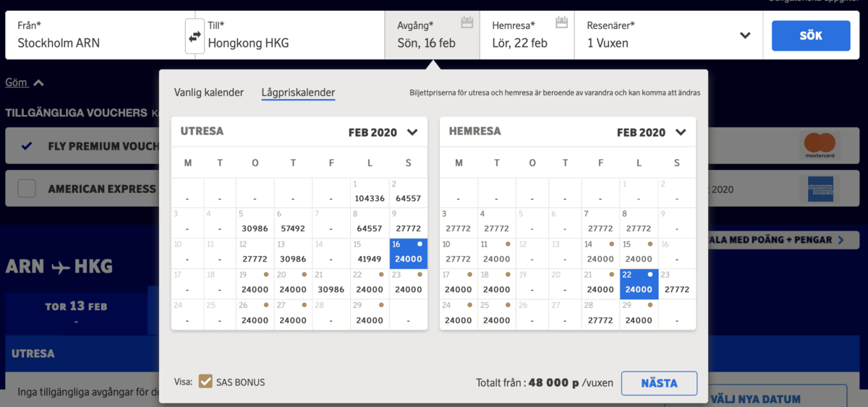Select outbound Feb 26 priced 24000
The height and width of the screenshot is (407, 868).
pos(255,314)
